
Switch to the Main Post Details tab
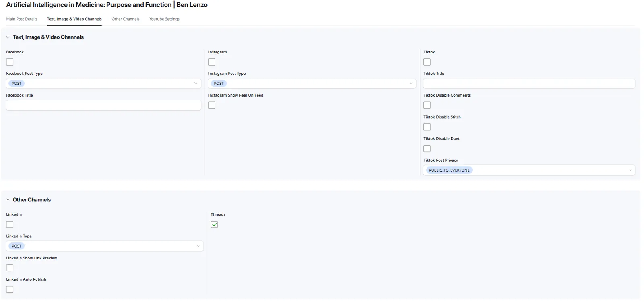[x=22, y=19]
